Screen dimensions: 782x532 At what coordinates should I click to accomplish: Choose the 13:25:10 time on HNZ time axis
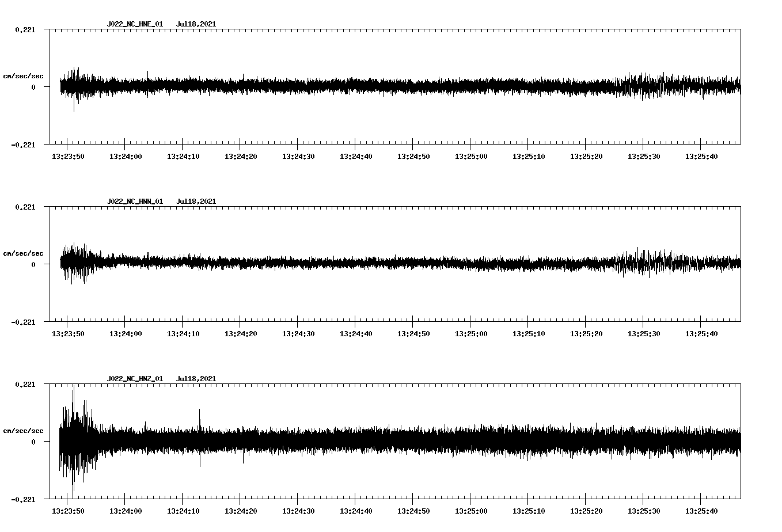coord(529,511)
